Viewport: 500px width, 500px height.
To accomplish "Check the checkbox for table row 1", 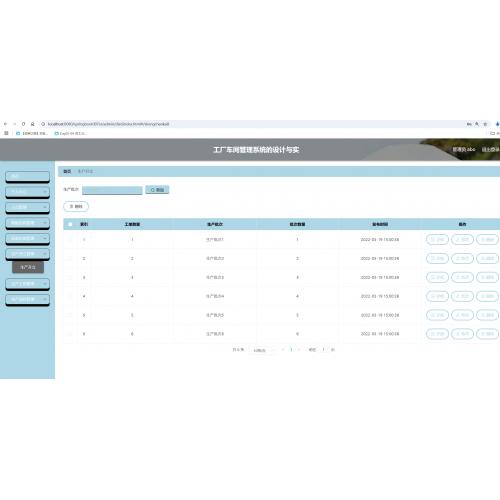I will (70, 240).
